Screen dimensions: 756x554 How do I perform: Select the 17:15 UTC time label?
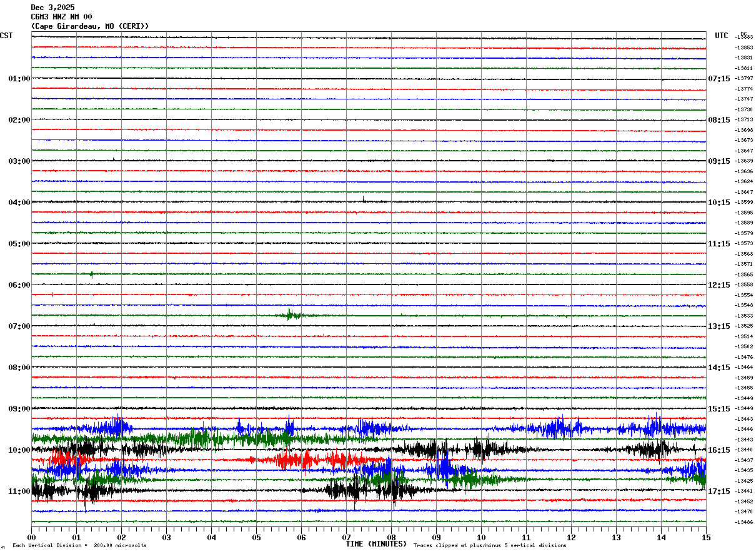coord(719,491)
